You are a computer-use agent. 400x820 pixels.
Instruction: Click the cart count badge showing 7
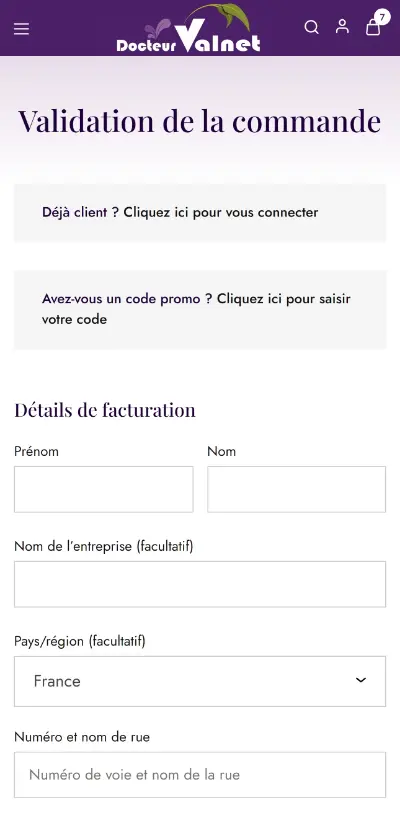382,17
